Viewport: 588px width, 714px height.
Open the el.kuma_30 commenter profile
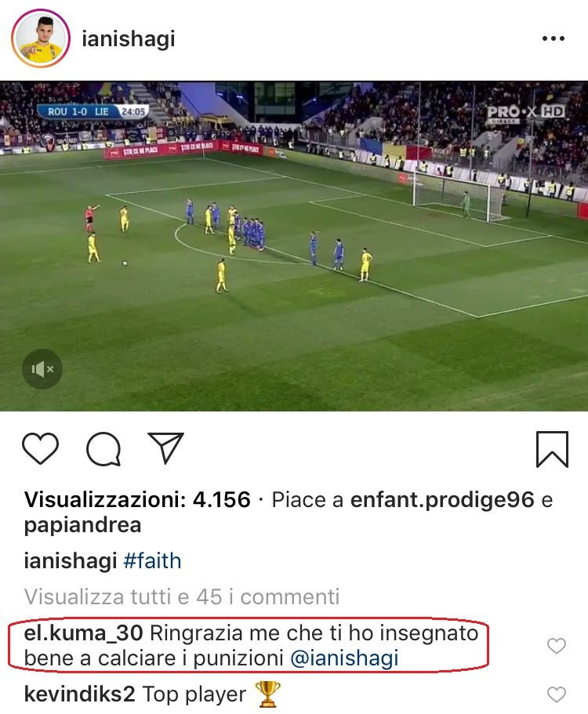click(83, 633)
